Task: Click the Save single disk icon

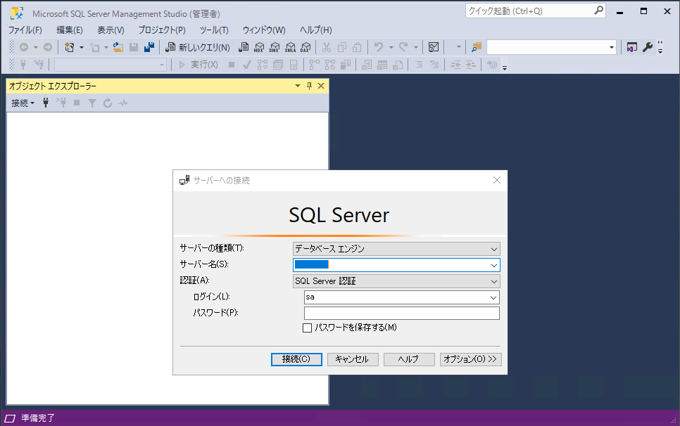Action: [134, 47]
